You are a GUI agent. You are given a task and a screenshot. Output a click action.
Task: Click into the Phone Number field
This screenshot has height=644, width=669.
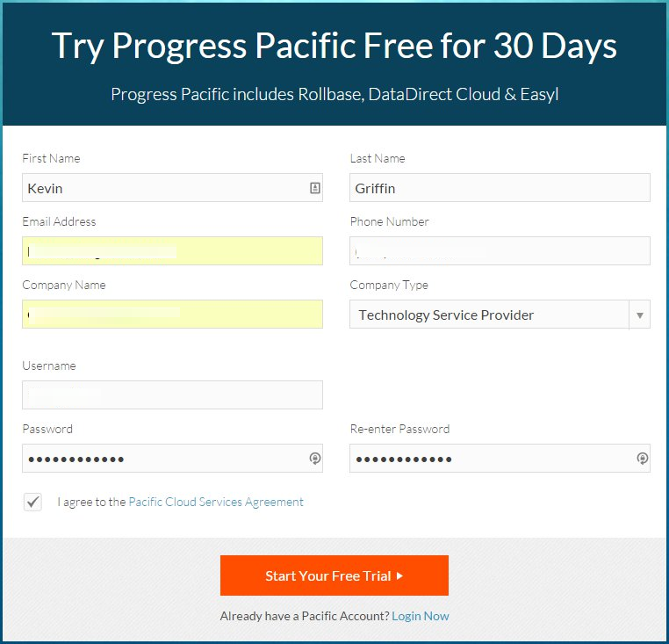click(x=500, y=251)
